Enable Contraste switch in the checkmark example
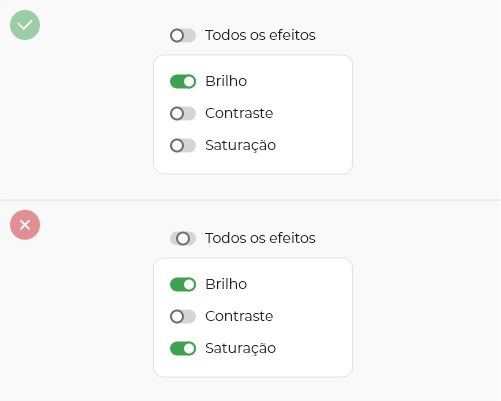The height and width of the screenshot is (401, 501). pos(183,113)
